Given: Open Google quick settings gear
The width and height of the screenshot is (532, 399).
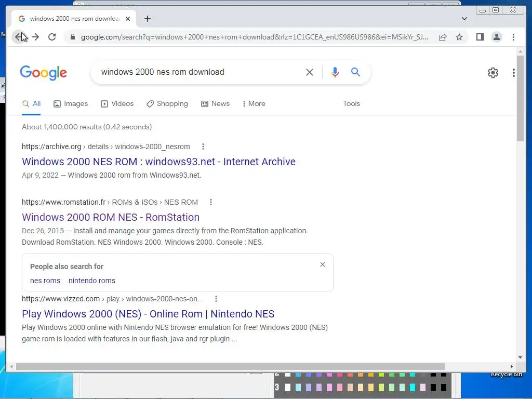Looking at the screenshot, I should click(x=493, y=73).
